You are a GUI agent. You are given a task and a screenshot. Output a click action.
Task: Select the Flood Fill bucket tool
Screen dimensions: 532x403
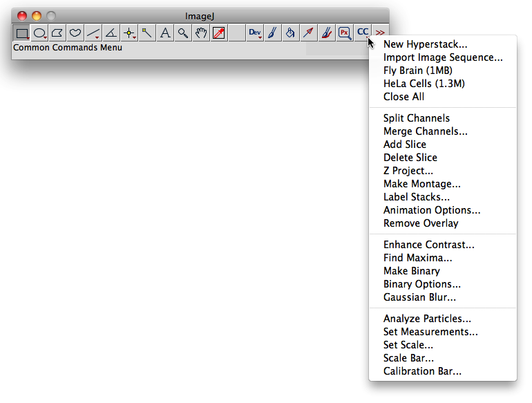(x=291, y=33)
